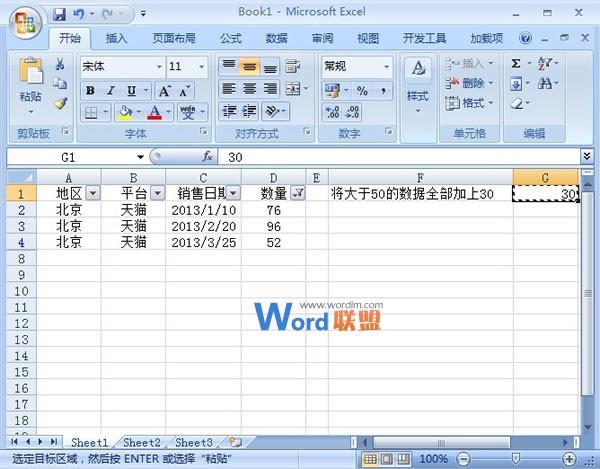600x469 pixels.
Task: Open the 地区 column filter dropdown
Action: pyautogui.click(x=93, y=193)
